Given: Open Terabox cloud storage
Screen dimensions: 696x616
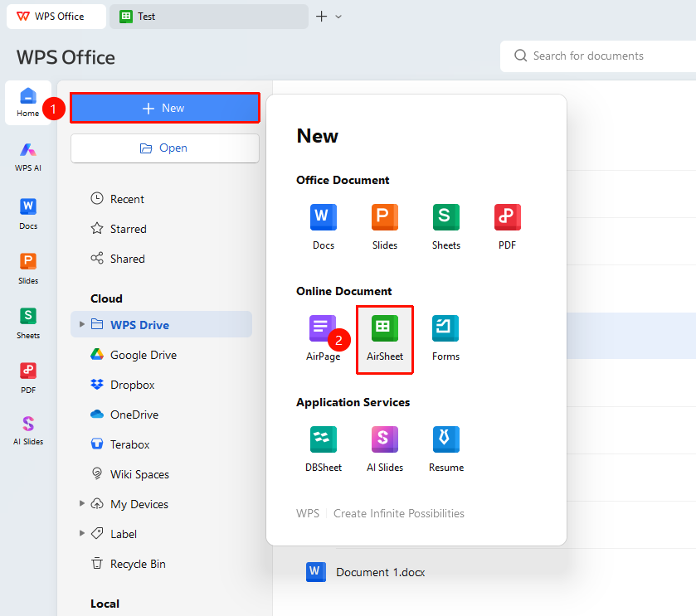Looking at the screenshot, I should pos(119,444).
